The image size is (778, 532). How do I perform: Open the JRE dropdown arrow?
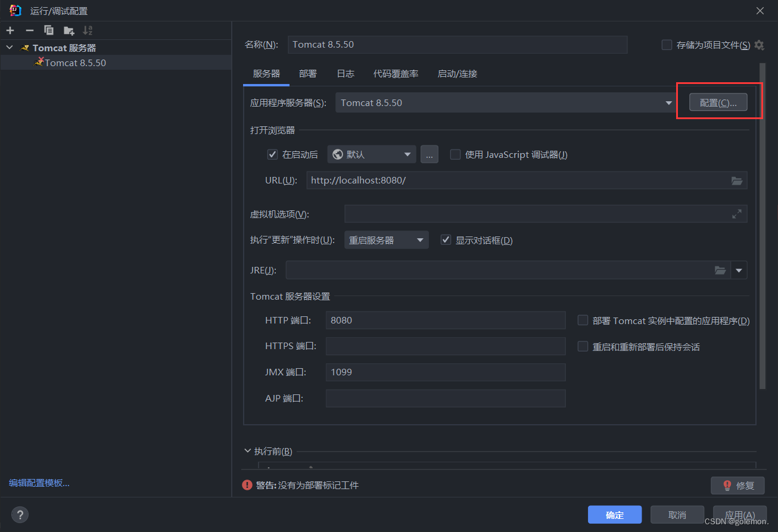pos(739,270)
